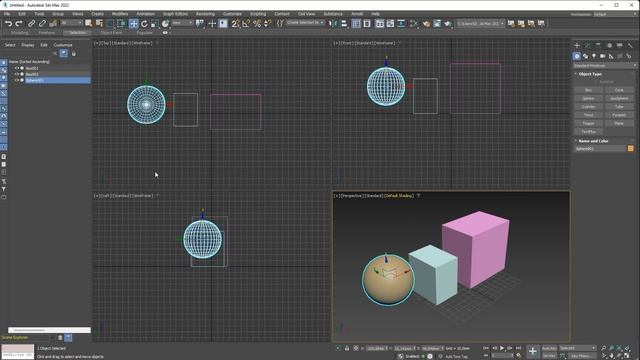Toggle visibility eye of Box001
Viewport: 640px width, 360px height.
[17, 68]
